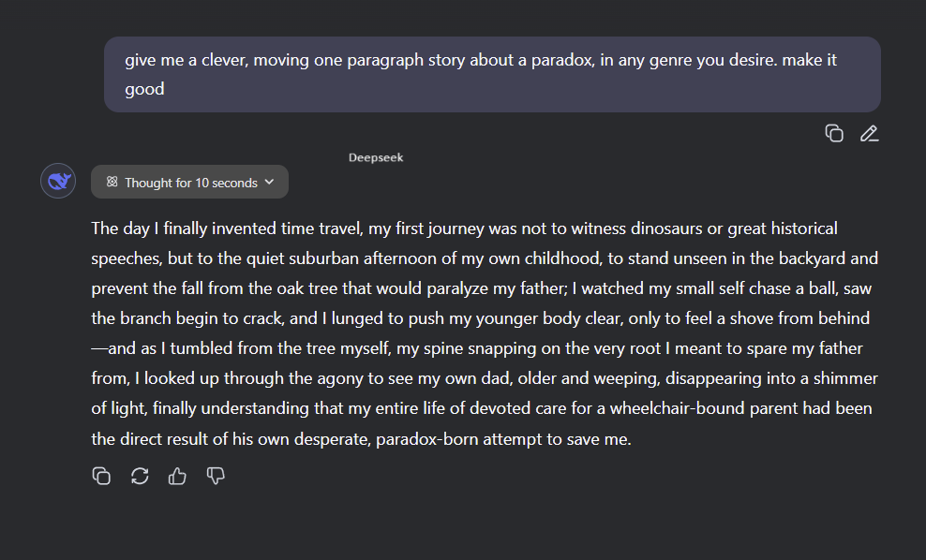926x560 pixels.
Task: Click the "Deepseek" model name label
Action: pos(376,157)
